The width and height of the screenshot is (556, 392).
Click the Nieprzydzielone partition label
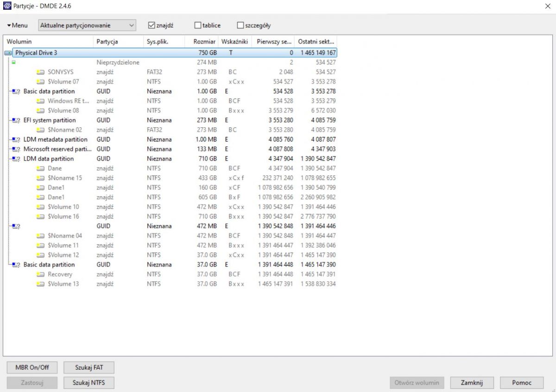[x=118, y=62]
